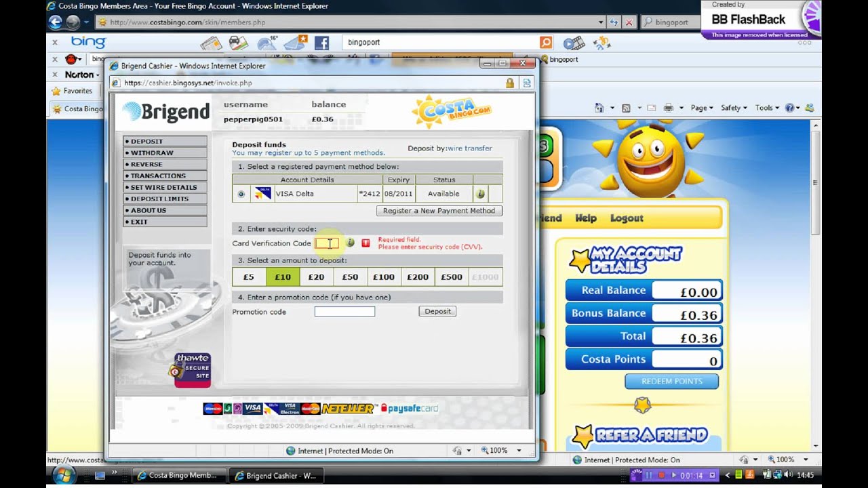Viewport: 868px width, 488px height.
Task: Click Register a New Payment Method
Action: pos(439,211)
